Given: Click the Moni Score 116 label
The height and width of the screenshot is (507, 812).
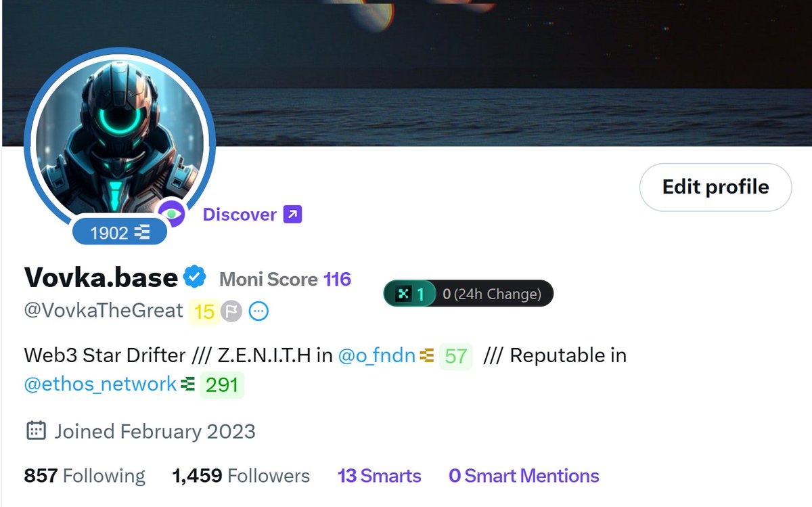Looking at the screenshot, I should (285, 279).
